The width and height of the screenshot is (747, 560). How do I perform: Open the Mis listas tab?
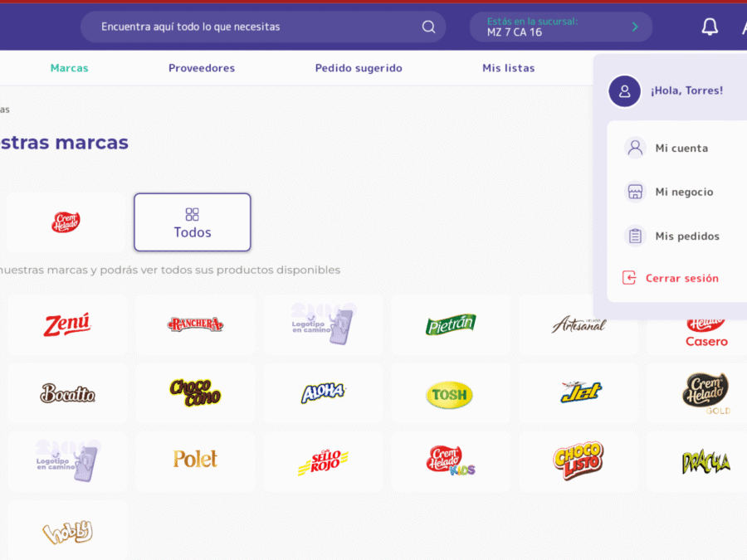click(x=508, y=68)
